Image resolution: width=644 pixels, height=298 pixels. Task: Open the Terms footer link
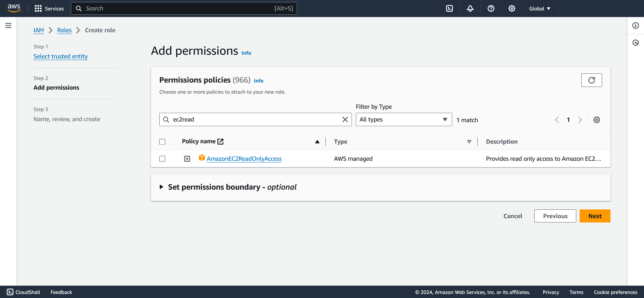pos(576,292)
